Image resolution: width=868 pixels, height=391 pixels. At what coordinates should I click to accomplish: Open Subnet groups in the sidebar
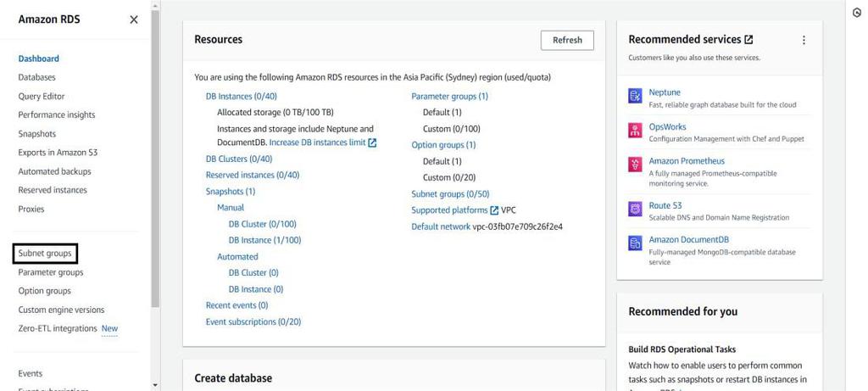45,254
